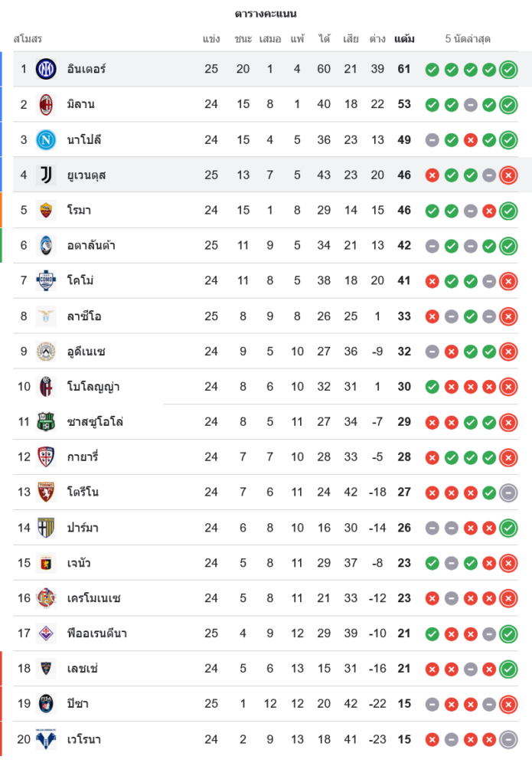The image size is (532, 766).
Task: Click the Genoa club crest
Action: tap(46, 563)
